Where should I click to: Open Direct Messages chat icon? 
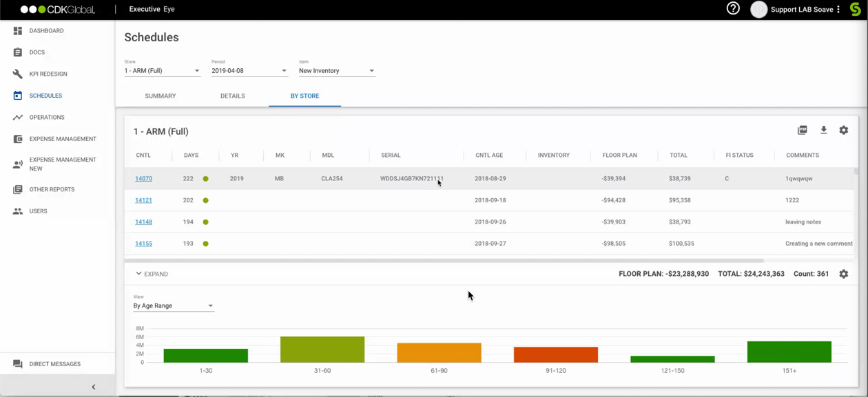coord(18,364)
